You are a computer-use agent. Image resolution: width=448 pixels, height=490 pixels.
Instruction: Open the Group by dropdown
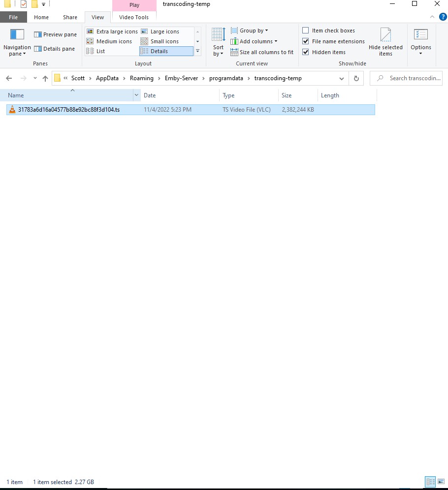coord(250,31)
